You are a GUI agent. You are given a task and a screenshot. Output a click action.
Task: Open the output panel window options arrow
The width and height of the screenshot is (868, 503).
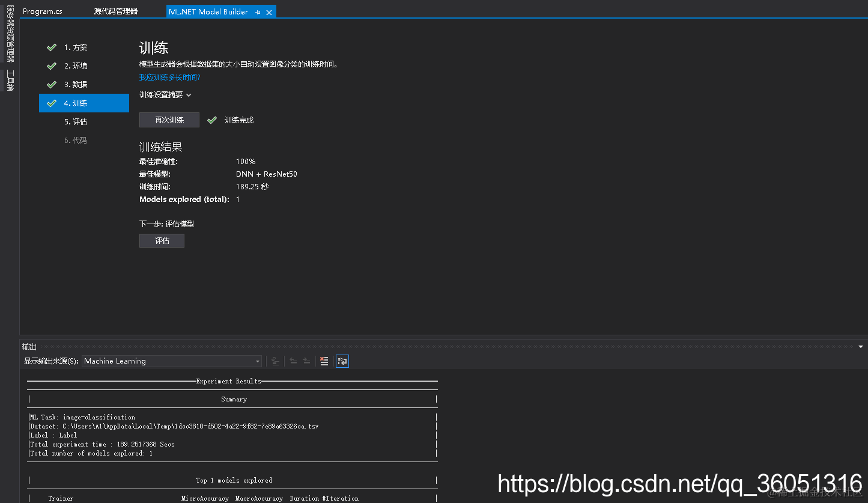pyautogui.click(x=861, y=347)
